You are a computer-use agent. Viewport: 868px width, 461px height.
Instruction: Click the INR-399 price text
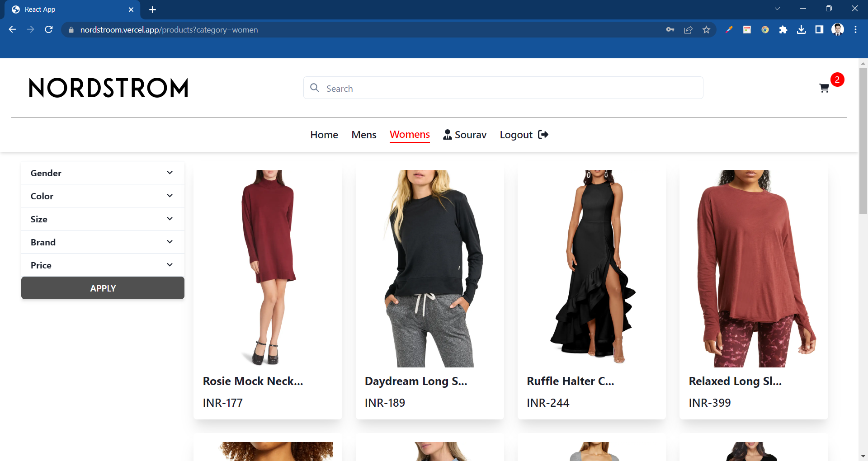coord(709,403)
